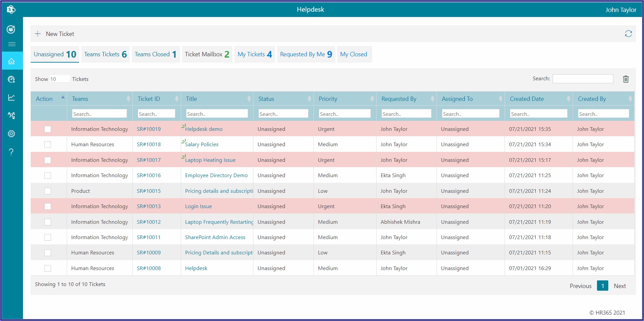Switch to the My Tickets tab
644x321 pixels.
pyautogui.click(x=254, y=54)
